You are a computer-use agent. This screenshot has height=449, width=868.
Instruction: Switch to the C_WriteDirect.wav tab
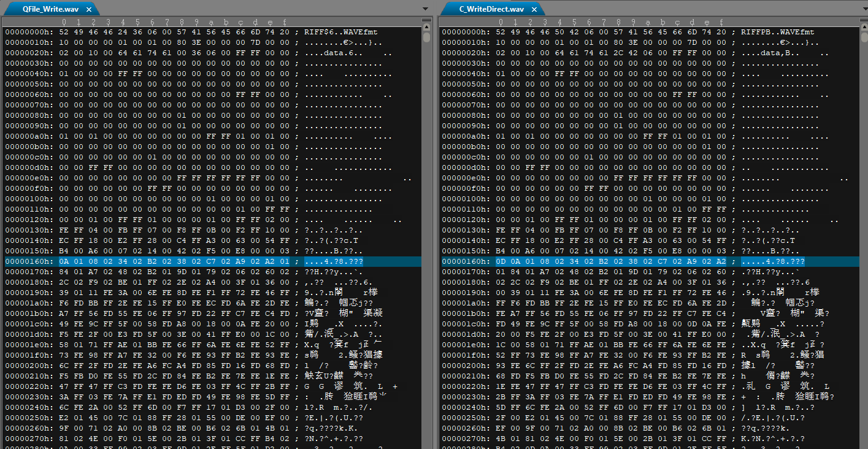point(491,9)
